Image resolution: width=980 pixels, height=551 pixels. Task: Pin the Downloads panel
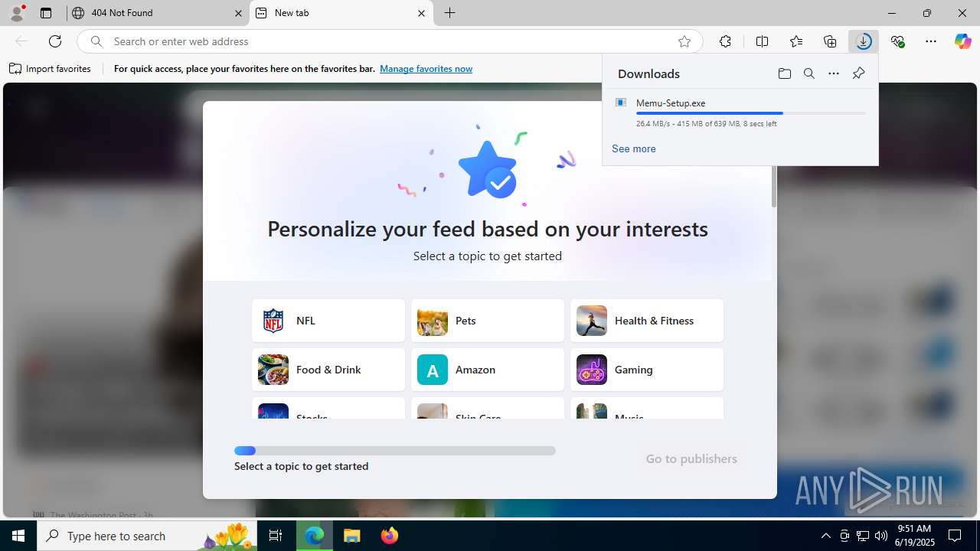click(x=858, y=73)
